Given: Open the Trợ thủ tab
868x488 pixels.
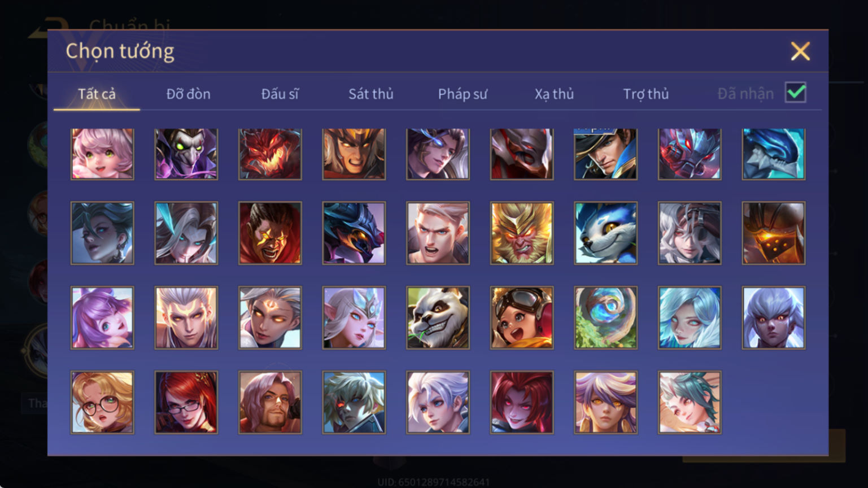Looking at the screenshot, I should tap(645, 94).
